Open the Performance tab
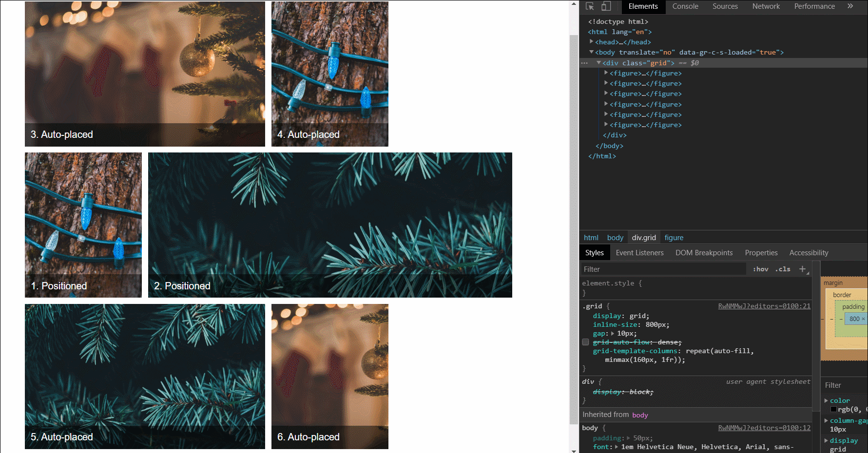The width and height of the screenshot is (868, 453). (814, 6)
